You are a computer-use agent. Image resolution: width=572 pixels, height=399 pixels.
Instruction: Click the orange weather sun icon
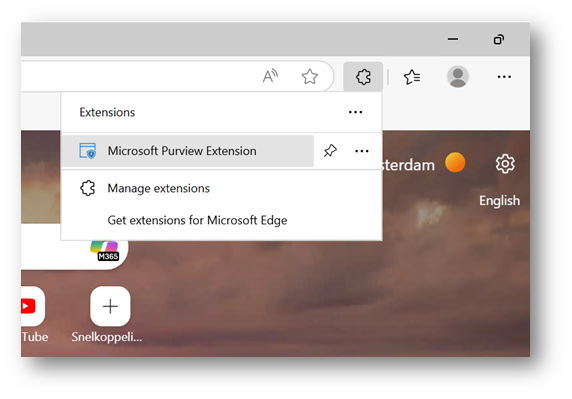coord(455,163)
